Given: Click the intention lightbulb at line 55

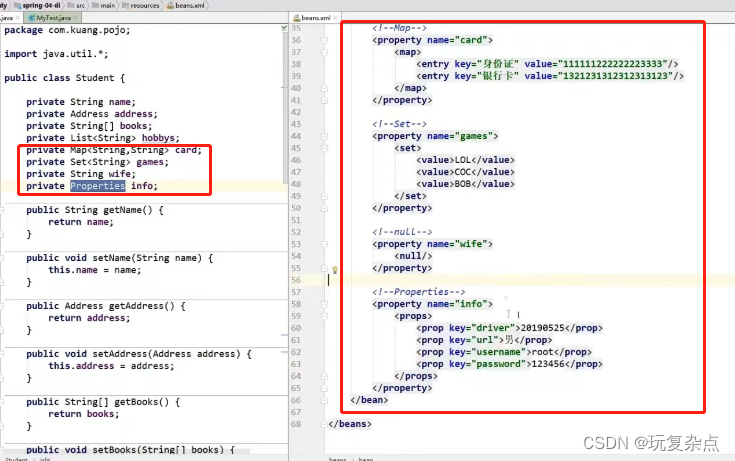Looking at the screenshot, I should pyautogui.click(x=335, y=270).
